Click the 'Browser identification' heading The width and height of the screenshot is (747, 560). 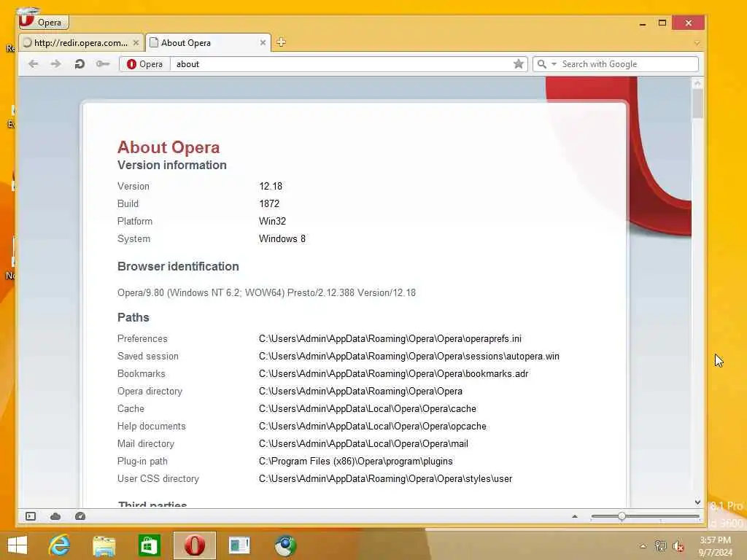(x=178, y=267)
